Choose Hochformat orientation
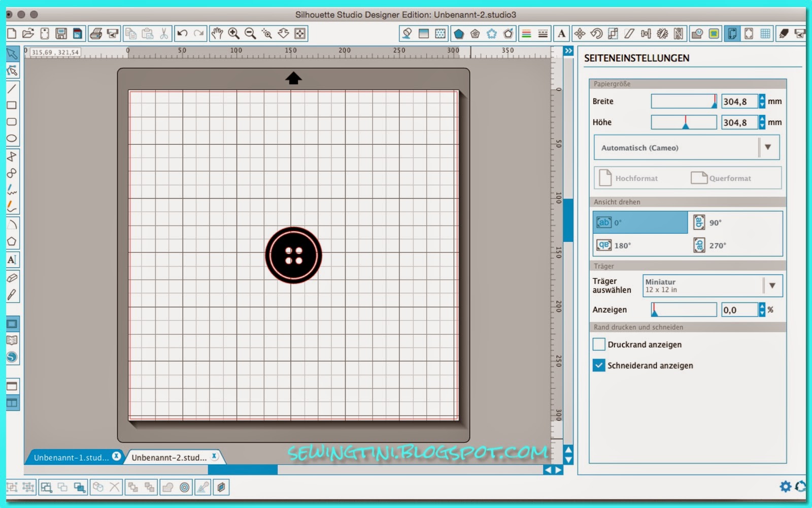This screenshot has width=812, height=508. pyautogui.click(x=629, y=178)
